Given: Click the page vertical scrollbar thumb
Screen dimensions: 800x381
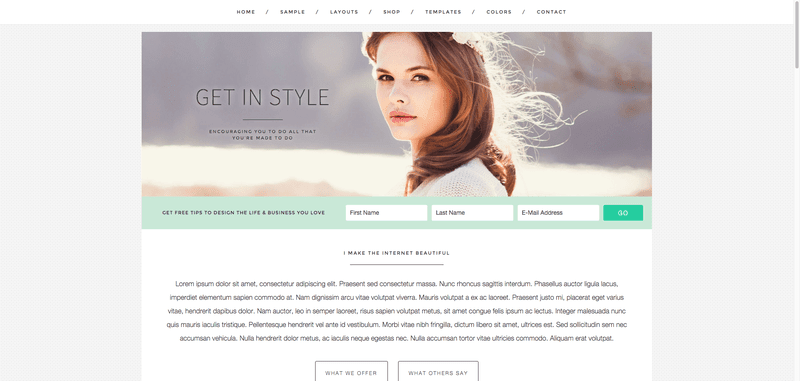Looking at the screenshot, I should pos(796,34).
